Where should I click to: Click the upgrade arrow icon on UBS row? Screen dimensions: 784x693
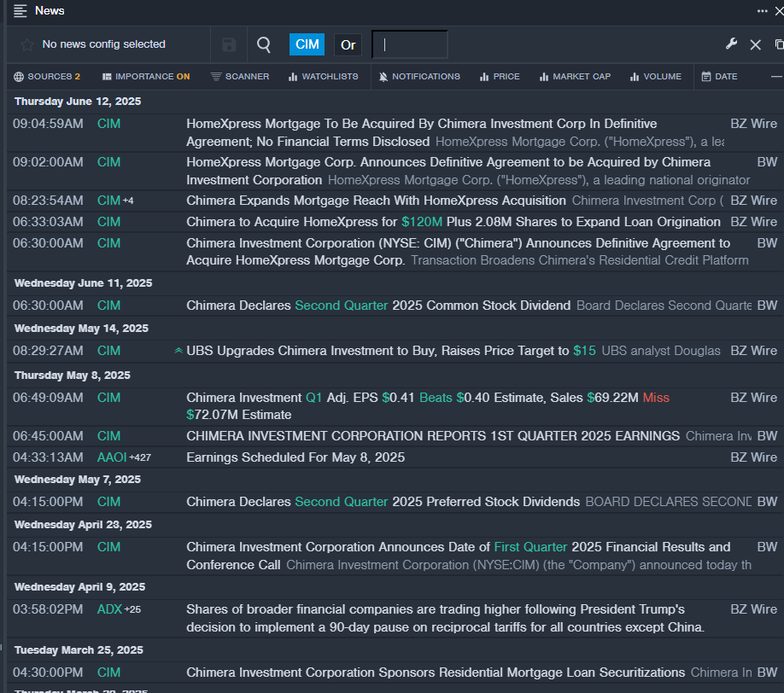coord(178,351)
